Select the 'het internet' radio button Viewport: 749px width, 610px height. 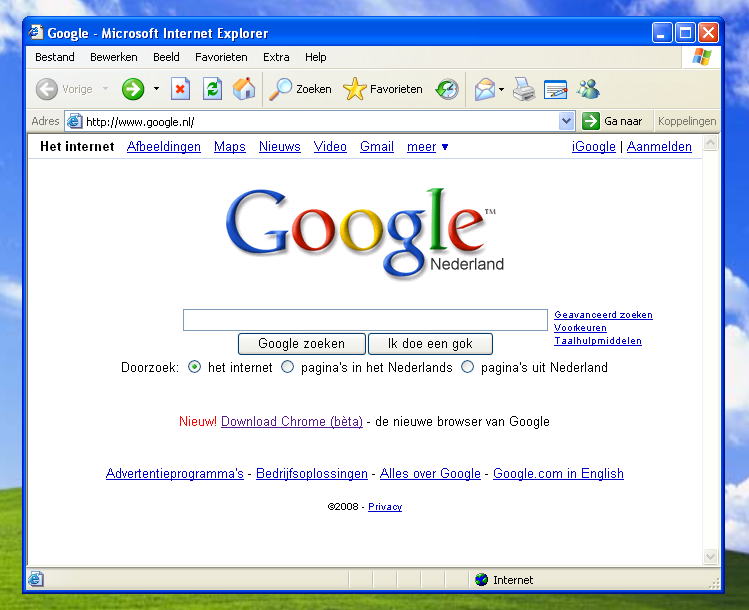194,367
